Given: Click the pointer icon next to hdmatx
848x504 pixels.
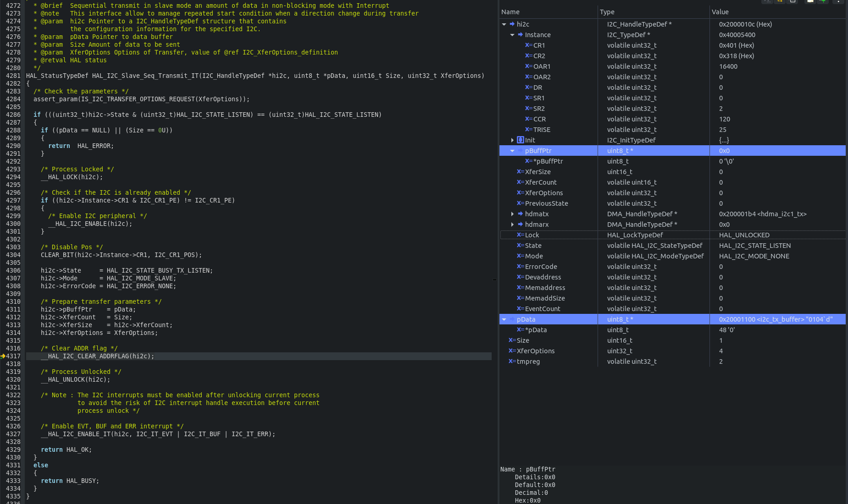Looking at the screenshot, I should pyautogui.click(x=521, y=214).
